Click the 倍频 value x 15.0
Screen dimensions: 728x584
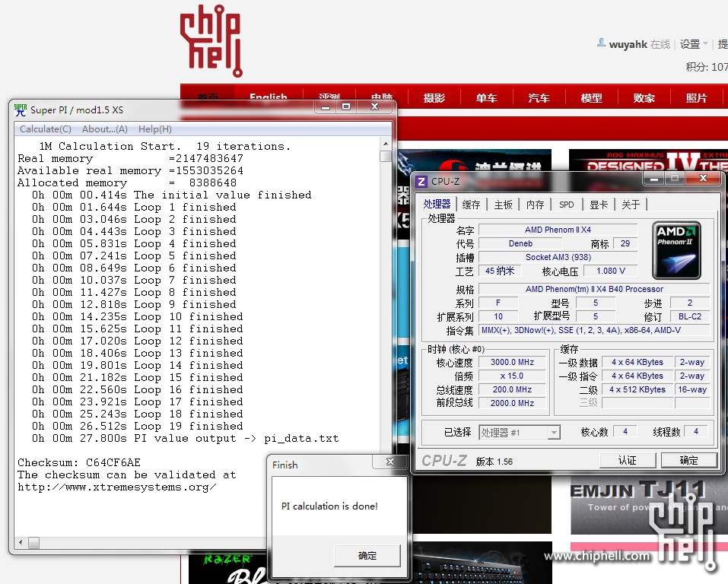coord(512,376)
